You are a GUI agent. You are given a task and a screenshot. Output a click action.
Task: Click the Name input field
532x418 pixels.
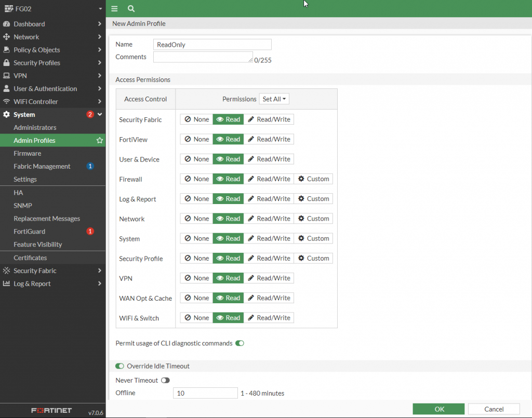(x=212, y=45)
